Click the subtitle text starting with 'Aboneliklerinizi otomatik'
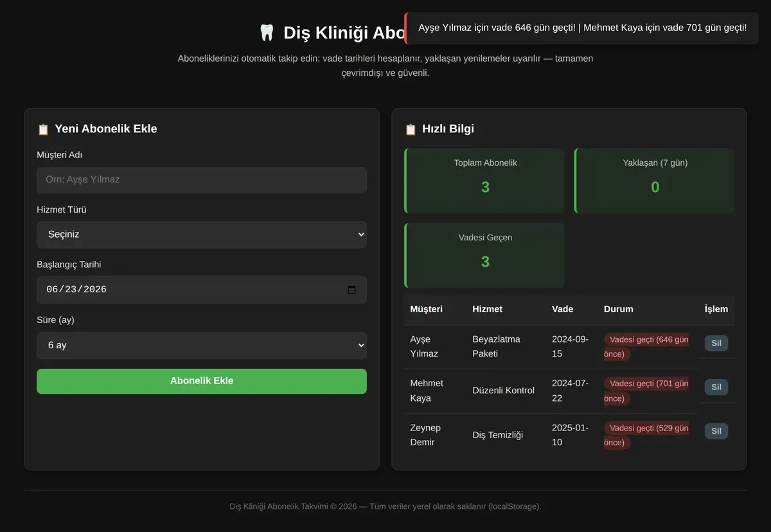This screenshot has width=771, height=532. pos(385,66)
